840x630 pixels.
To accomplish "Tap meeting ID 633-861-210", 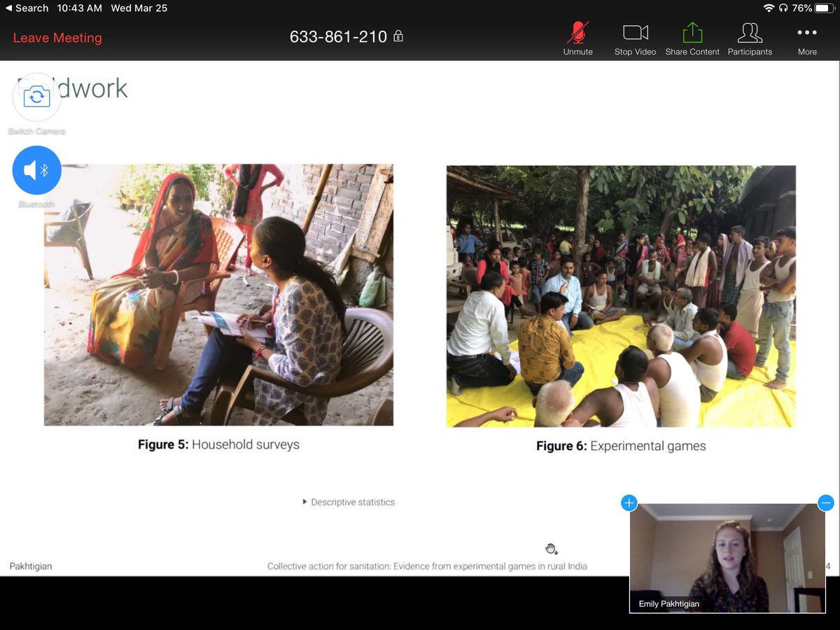I will pyautogui.click(x=339, y=36).
